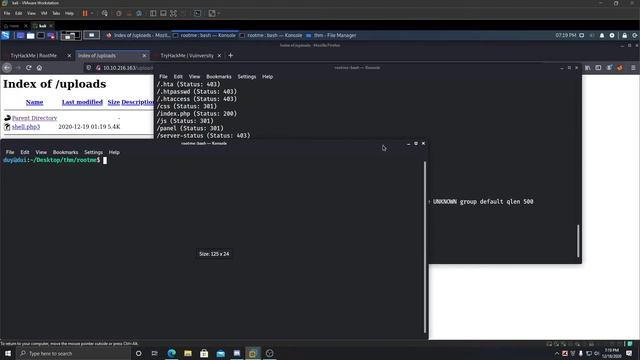Click VMware send Ctrl+Alt+Del icon
The image size is (640, 360).
tap(105, 13)
